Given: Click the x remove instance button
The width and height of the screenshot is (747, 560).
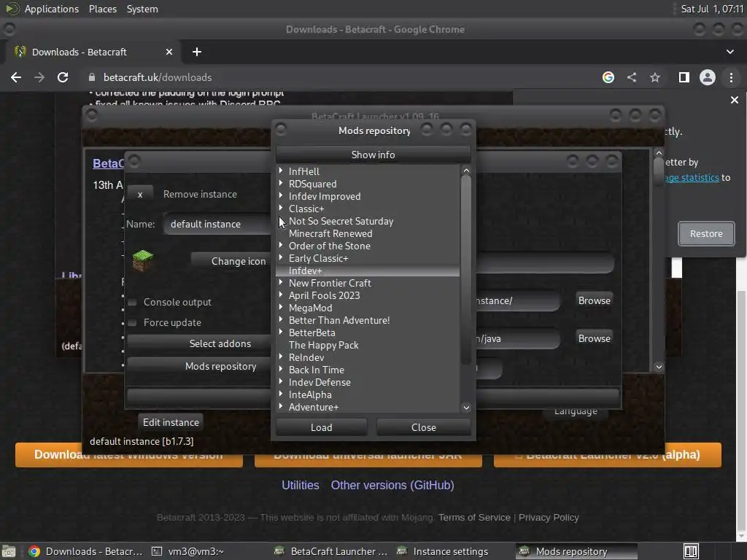Looking at the screenshot, I should click(140, 194).
